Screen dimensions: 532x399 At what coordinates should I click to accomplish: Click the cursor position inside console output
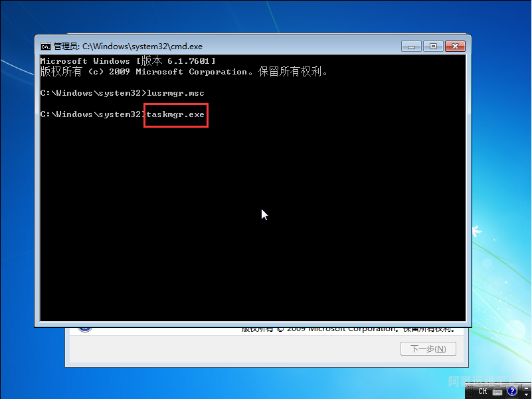[263, 214]
